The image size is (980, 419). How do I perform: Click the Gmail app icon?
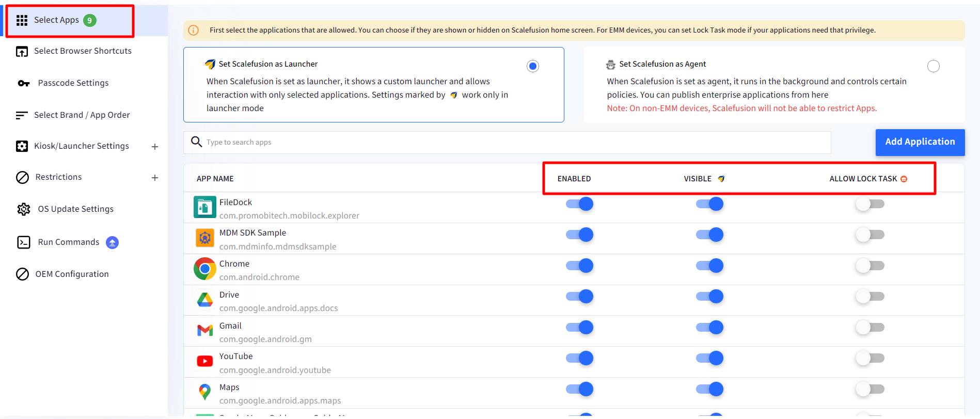(x=204, y=331)
